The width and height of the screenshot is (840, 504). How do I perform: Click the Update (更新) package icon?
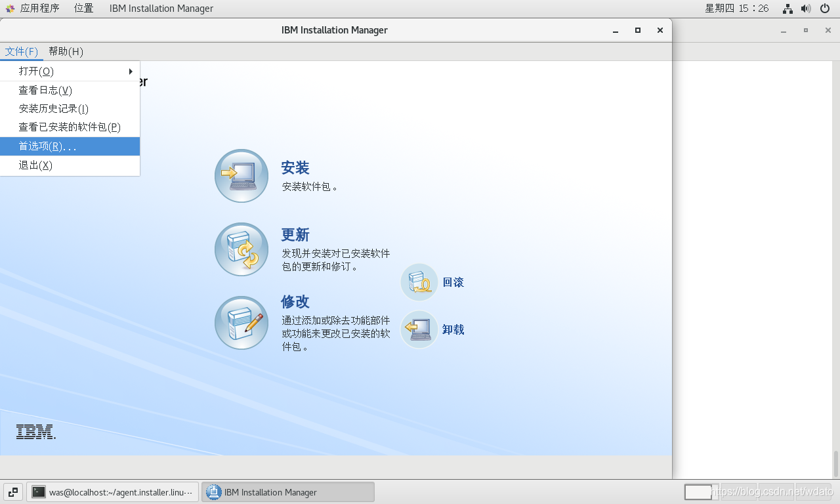(241, 249)
